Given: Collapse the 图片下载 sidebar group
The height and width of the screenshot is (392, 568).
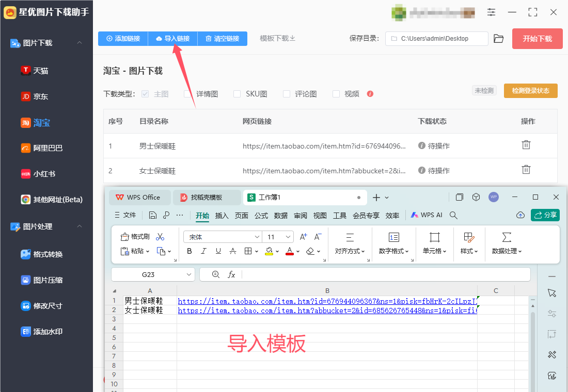Looking at the screenshot, I should (x=80, y=43).
